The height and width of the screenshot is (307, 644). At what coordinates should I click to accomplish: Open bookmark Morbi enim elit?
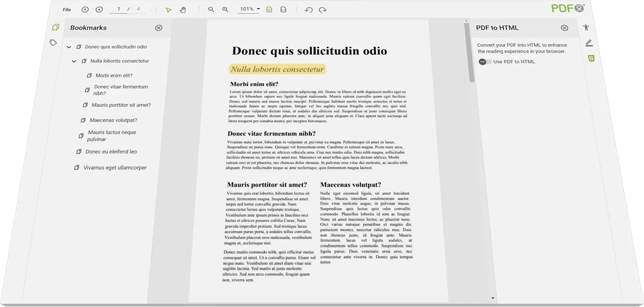click(x=113, y=76)
